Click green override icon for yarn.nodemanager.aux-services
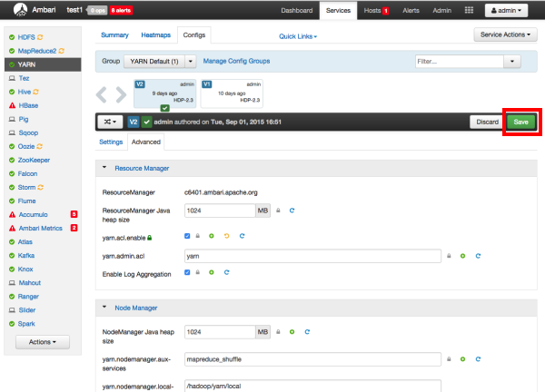The height and width of the screenshot is (392, 545). 462,359
